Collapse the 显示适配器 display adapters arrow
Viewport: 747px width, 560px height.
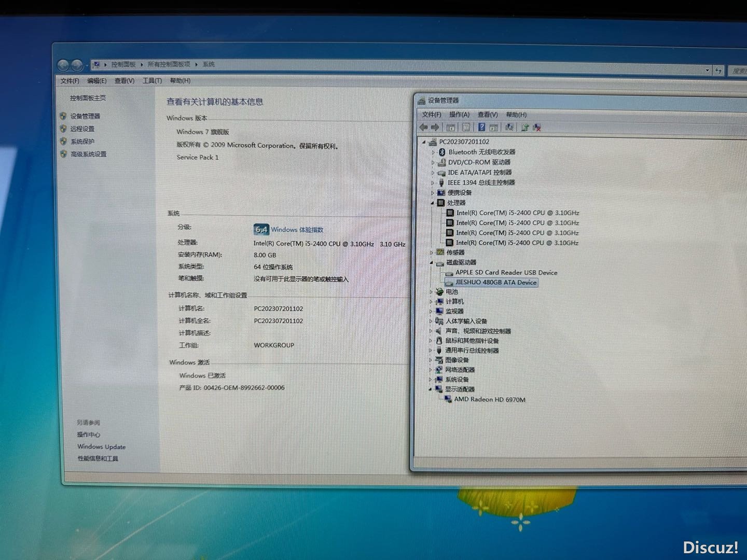coord(431,389)
